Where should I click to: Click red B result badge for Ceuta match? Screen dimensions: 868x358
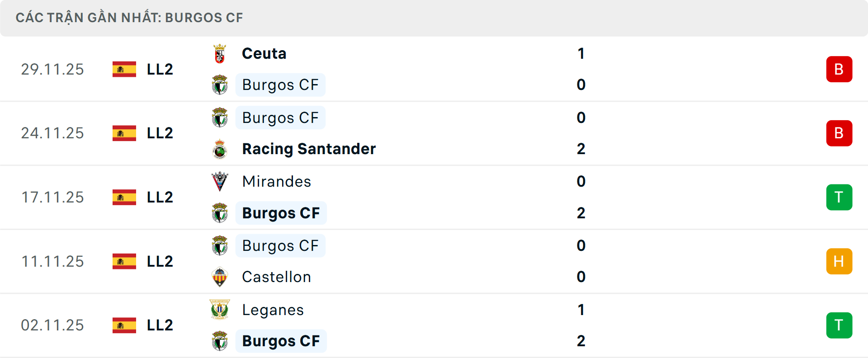pos(839,69)
